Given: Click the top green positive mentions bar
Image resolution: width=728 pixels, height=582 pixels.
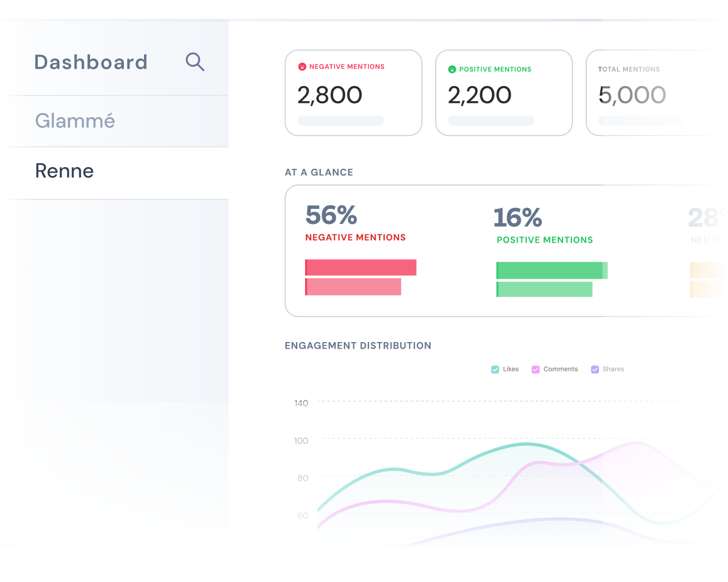Looking at the screenshot, I should click(551, 270).
